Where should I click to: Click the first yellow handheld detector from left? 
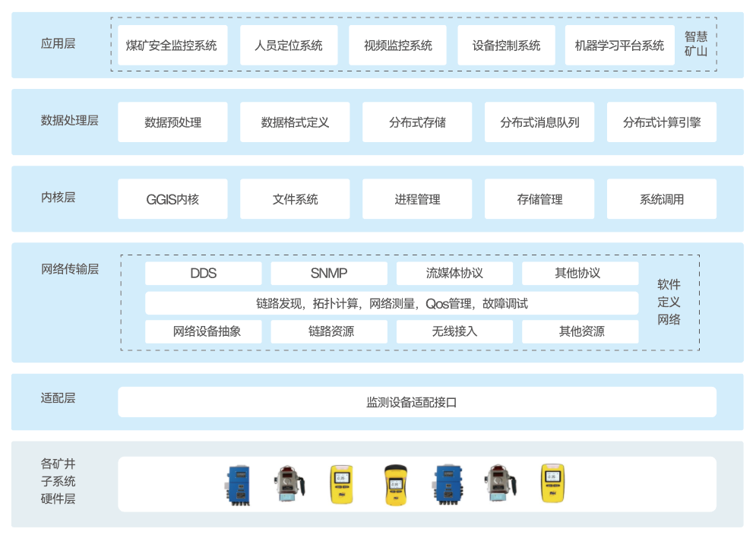coord(340,484)
